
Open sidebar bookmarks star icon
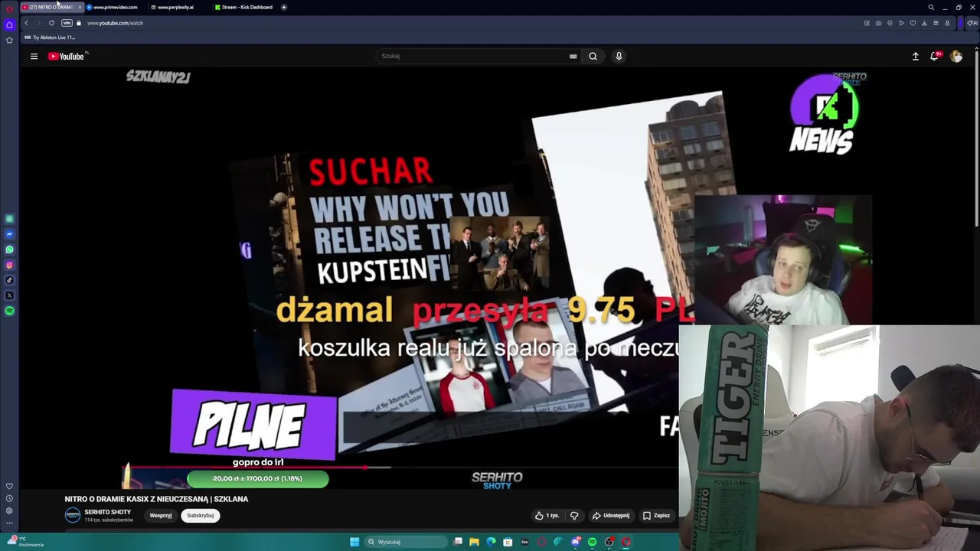[9, 40]
